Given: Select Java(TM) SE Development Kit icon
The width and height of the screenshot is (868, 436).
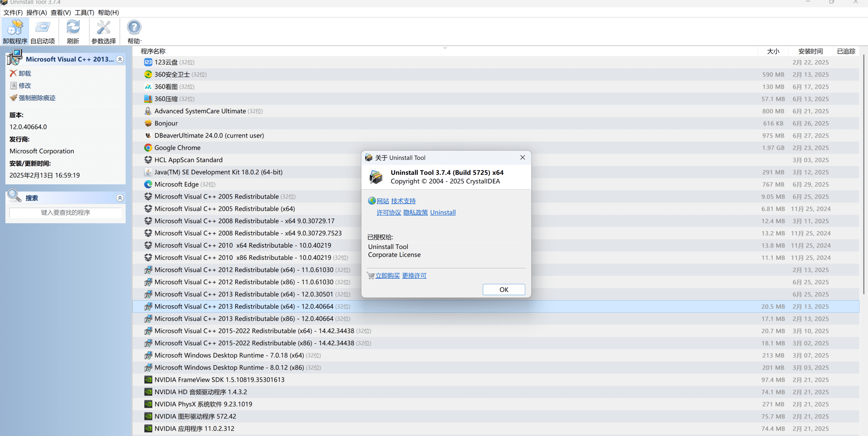Looking at the screenshot, I should click(x=148, y=172).
